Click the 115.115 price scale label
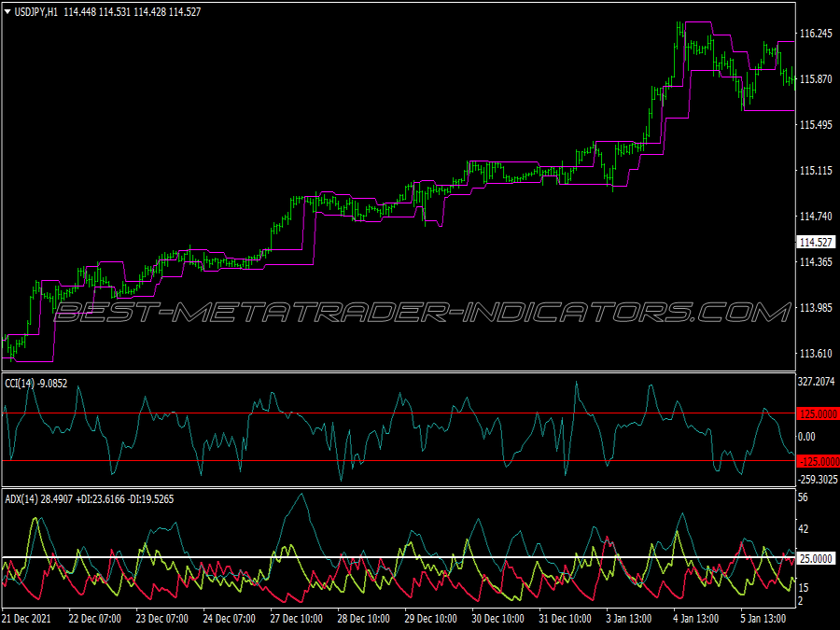 pyautogui.click(x=816, y=171)
